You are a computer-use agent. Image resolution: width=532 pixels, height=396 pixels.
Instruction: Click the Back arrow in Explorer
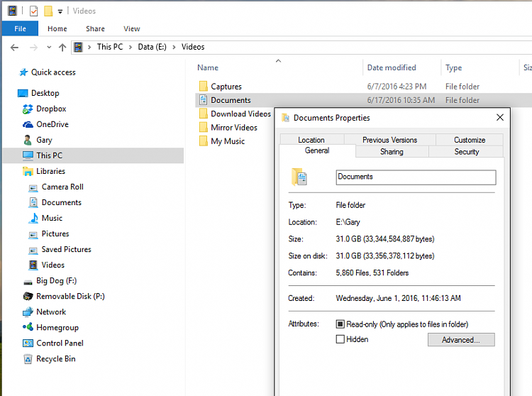tap(14, 48)
